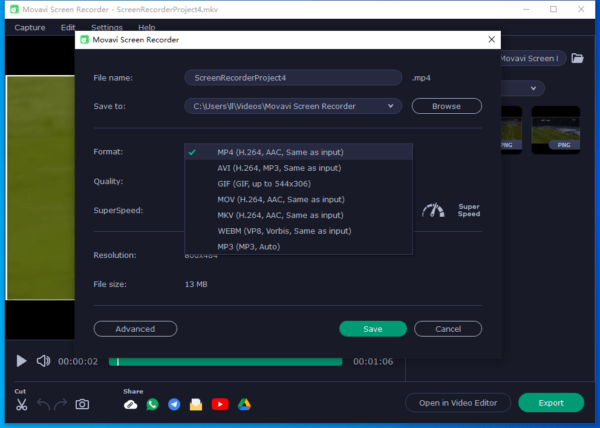Click the Movavi Screen folder path field
The height and width of the screenshot is (428, 600).
point(533,58)
